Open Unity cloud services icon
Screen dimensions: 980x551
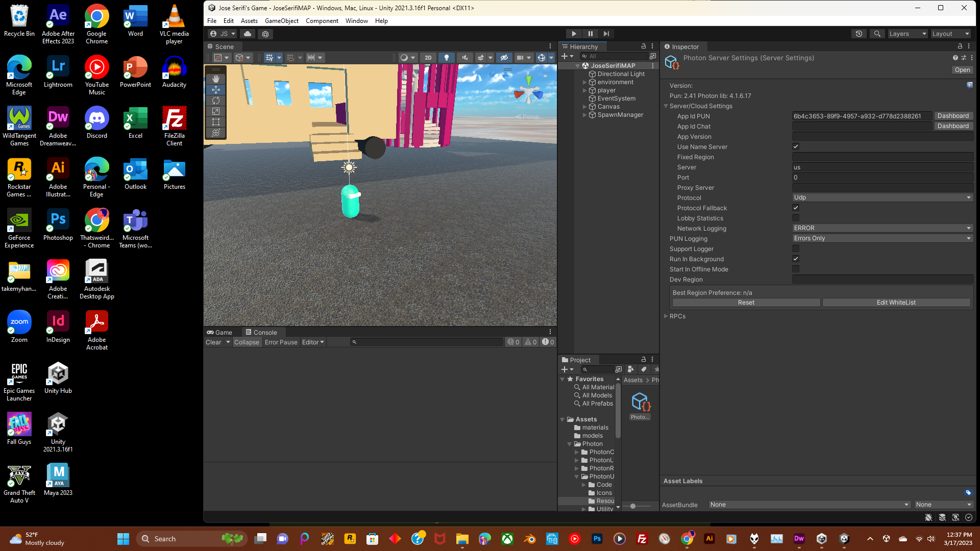248,34
